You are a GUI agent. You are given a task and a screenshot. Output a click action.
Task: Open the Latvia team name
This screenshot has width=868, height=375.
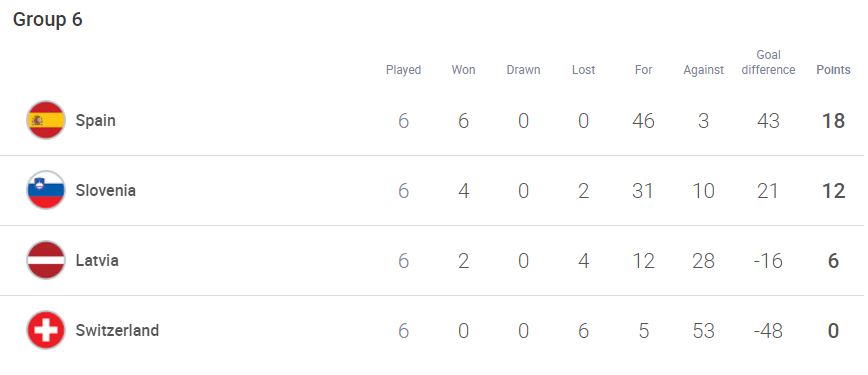click(97, 260)
